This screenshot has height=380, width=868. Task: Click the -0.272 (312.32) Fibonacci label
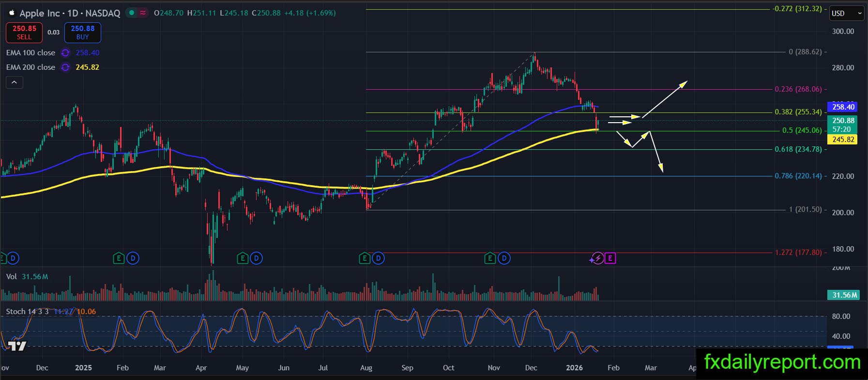point(797,9)
